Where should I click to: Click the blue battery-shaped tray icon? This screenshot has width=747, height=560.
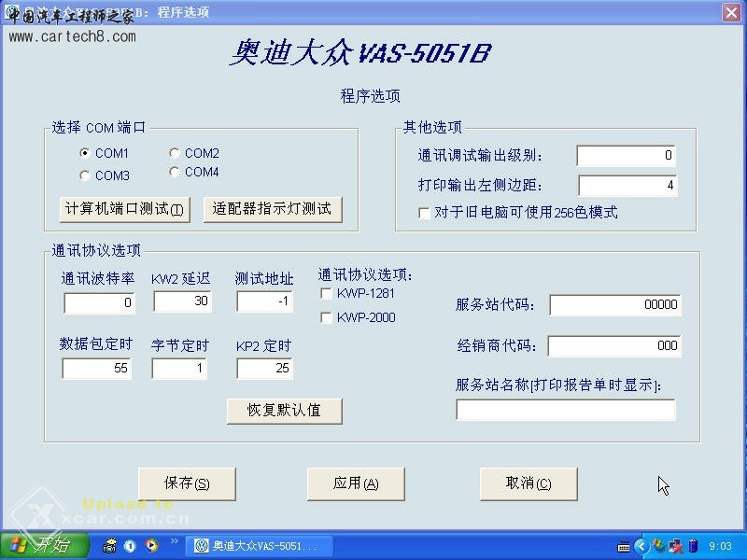point(693,546)
